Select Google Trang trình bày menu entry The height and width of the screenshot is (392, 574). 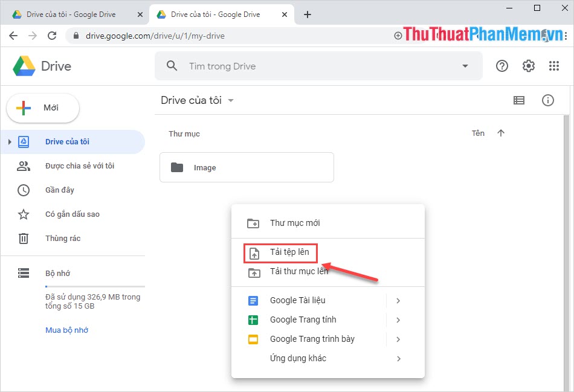coord(328,339)
